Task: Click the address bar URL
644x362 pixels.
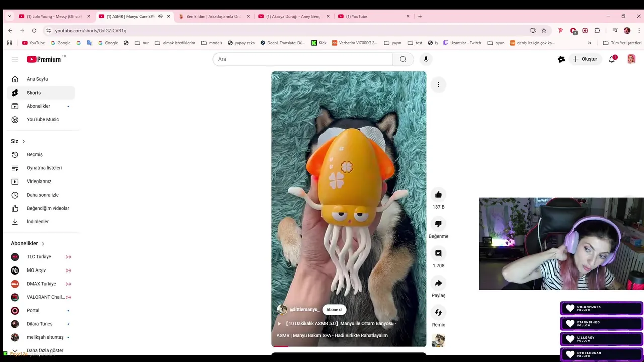Action: point(91,31)
